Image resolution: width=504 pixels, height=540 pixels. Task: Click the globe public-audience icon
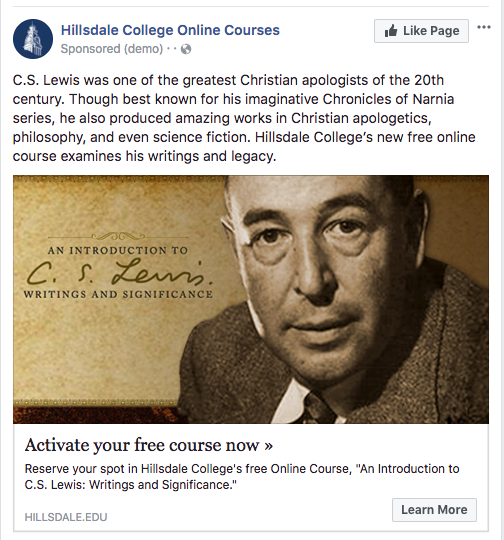pyautogui.click(x=186, y=49)
